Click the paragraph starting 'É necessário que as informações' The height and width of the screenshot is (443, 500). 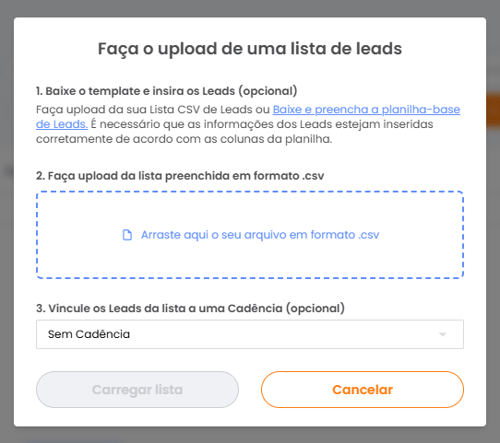[235, 131]
